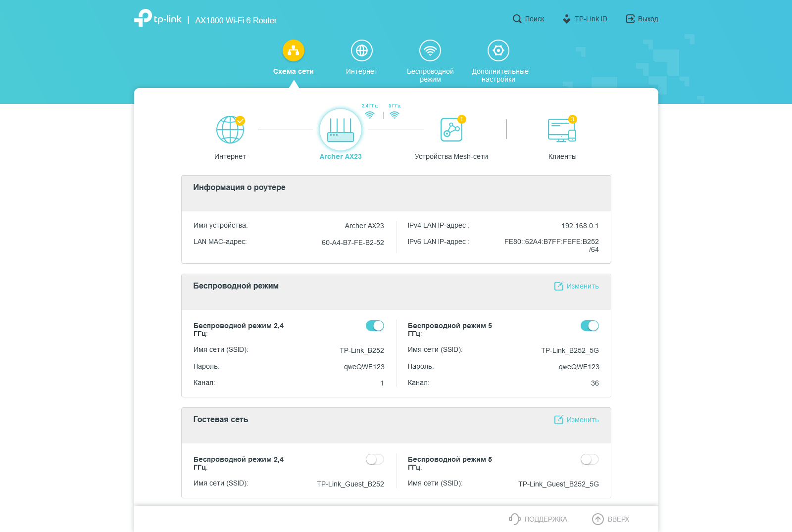
Task: Click the 5 GHz password qweQWE123
Action: [579, 367]
